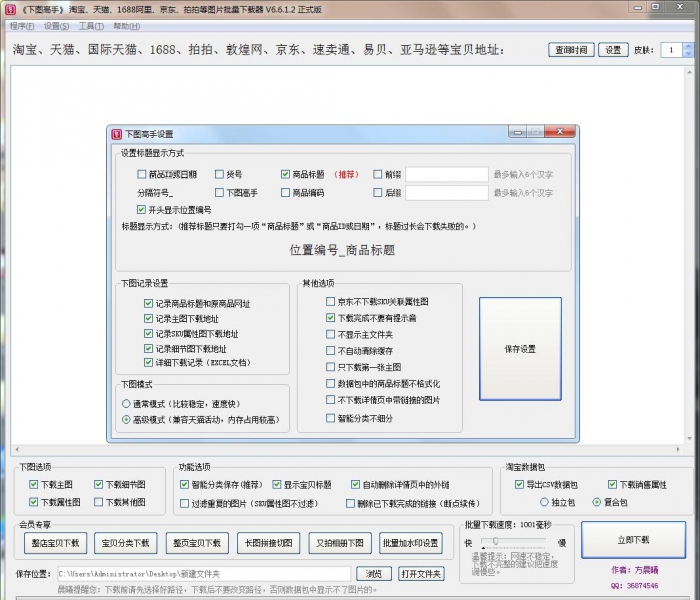Enable the 前缀 prefix checkbox
This screenshot has width=700, height=600.
click(x=377, y=174)
